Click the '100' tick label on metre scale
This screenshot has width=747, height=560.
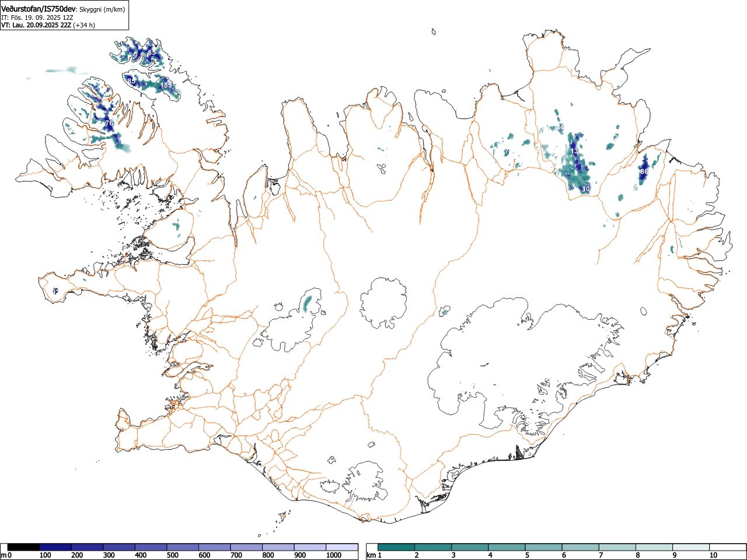point(45,555)
